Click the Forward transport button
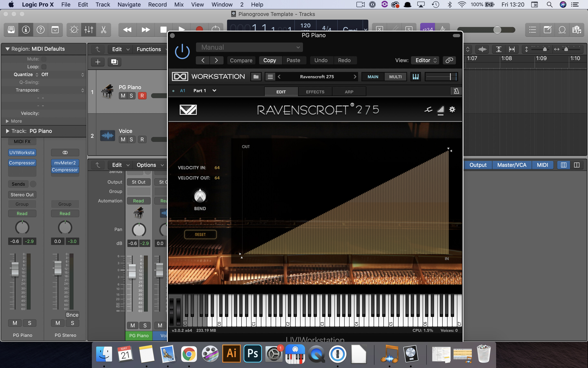588x368 pixels. (x=146, y=30)
